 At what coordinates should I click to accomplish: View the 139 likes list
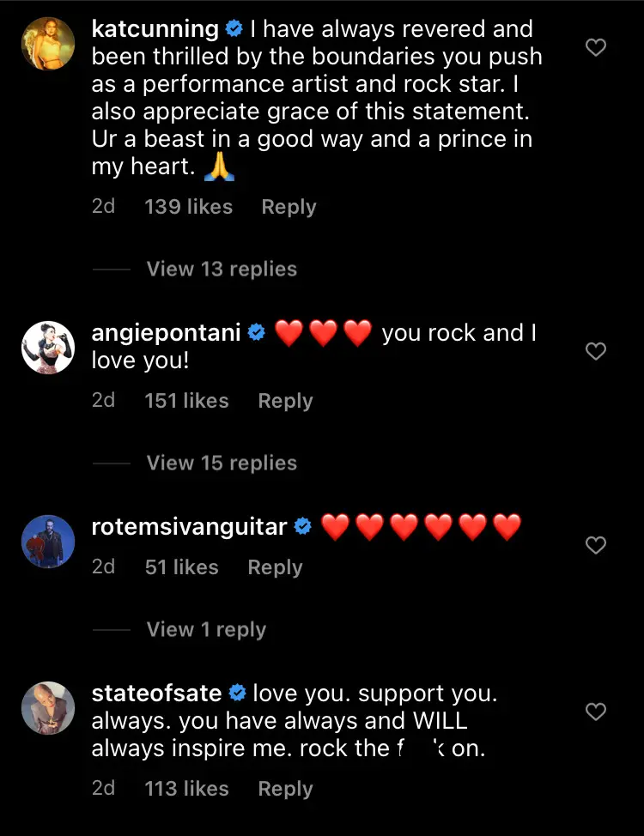pos(188,207)
